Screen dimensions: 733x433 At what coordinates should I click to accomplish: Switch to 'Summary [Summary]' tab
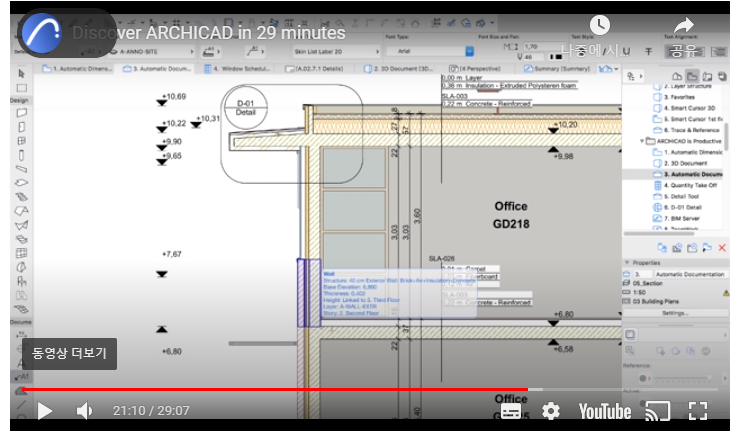coord(557,69)
